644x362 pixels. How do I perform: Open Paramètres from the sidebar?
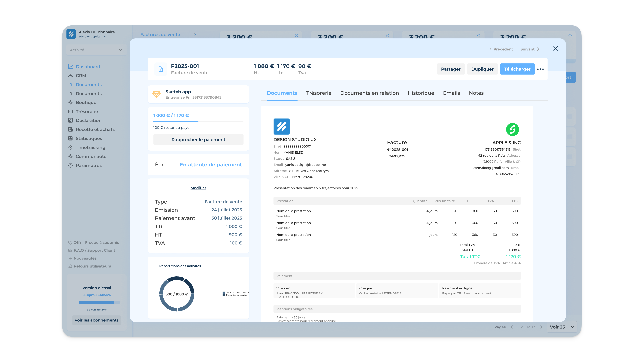(x=70, y=165)
